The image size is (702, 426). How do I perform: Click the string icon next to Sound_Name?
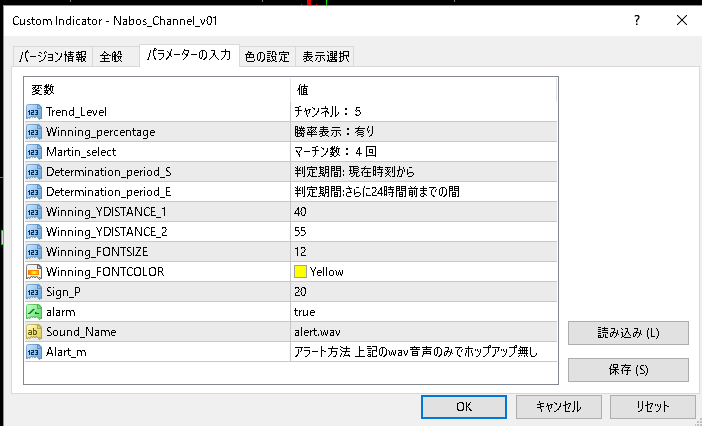(x=34, y=332)
